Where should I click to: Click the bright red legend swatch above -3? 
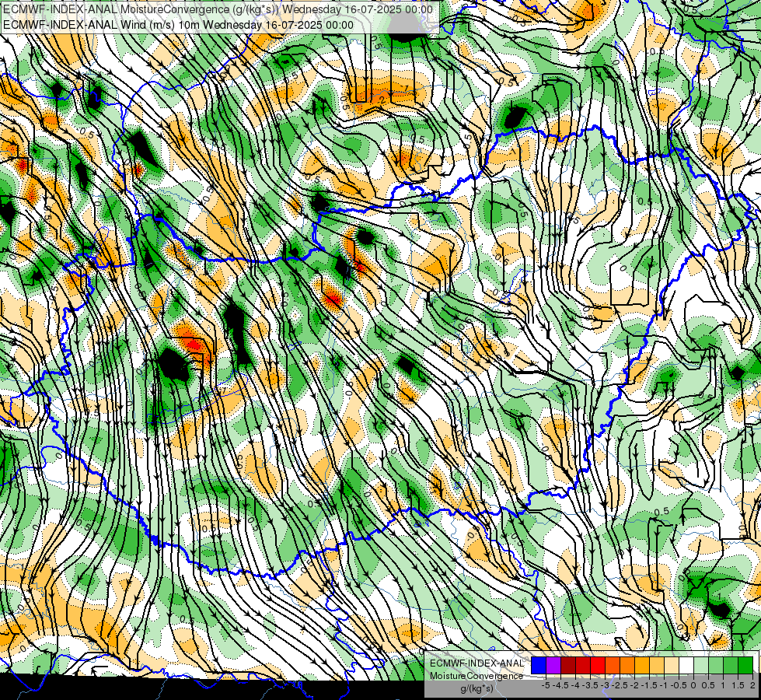pos(598,665)
